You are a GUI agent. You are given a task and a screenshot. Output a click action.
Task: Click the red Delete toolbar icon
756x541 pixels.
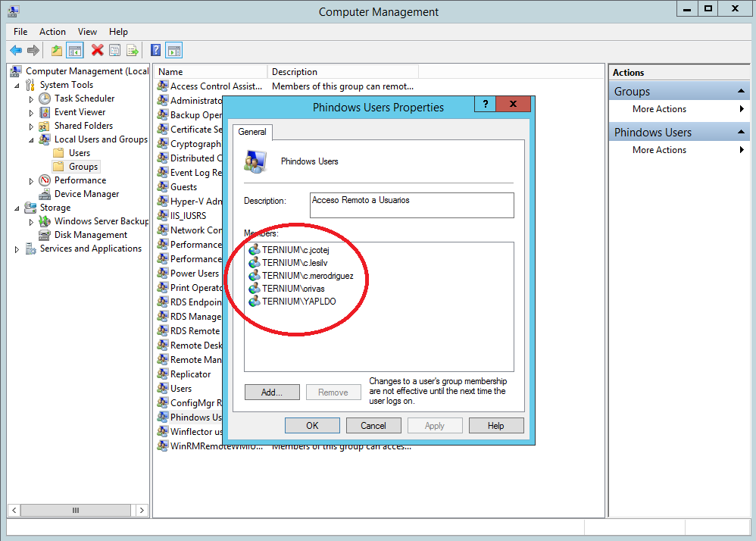tap(97, 51)
